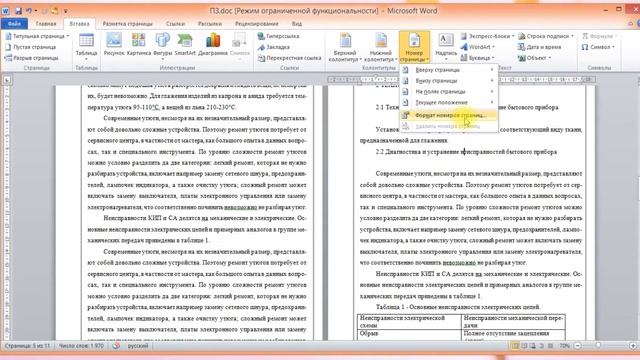640x360 pixels.
Task: Choose Внизу страницы menu item
Action: (x=449, y=81)
